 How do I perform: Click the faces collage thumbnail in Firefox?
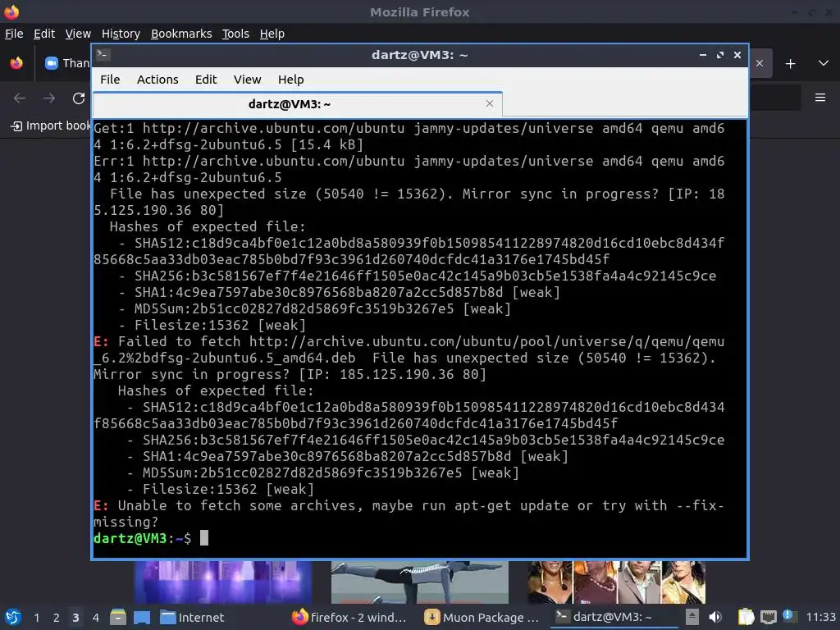tap(617, 582)
